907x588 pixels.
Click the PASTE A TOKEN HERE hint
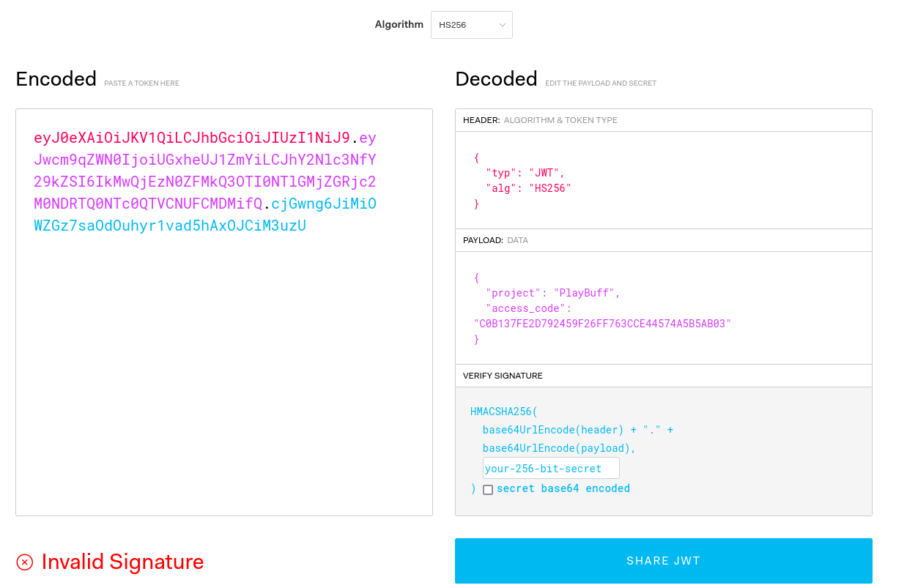[141, 83]
